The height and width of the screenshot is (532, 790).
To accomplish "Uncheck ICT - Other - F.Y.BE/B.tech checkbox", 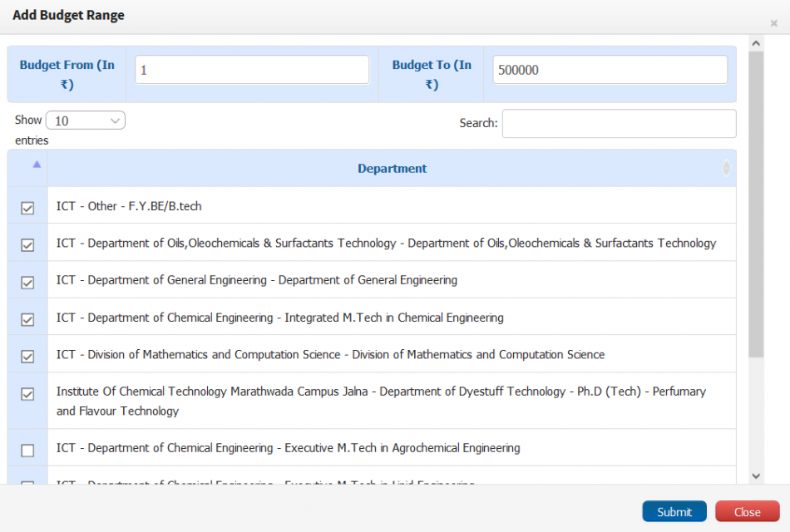I will point(27,208).
